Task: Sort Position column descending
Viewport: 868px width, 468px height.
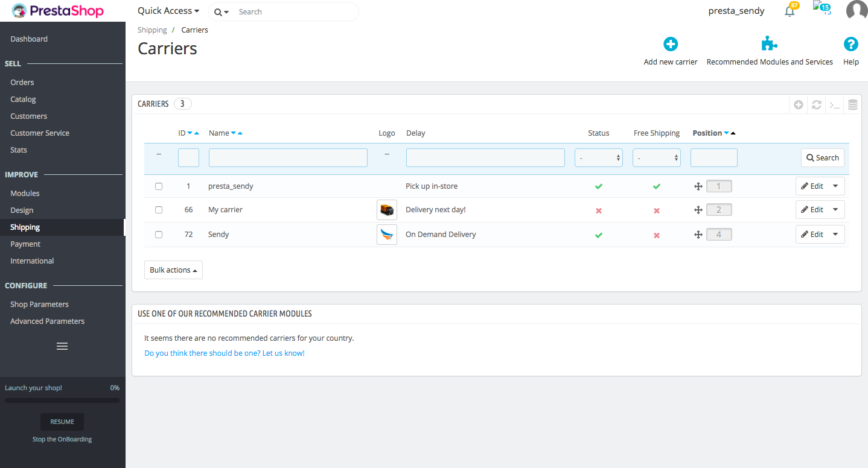Action: coord(726,133)
